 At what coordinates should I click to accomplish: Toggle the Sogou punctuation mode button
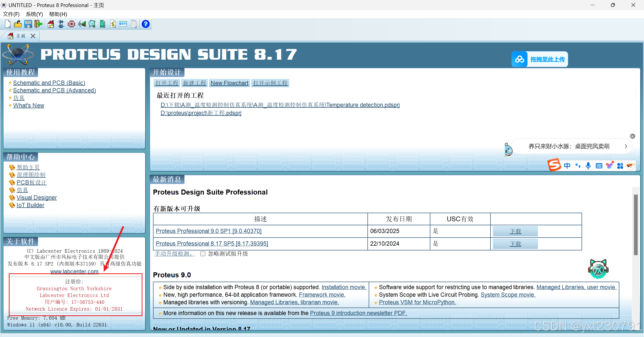pos(578,166)
